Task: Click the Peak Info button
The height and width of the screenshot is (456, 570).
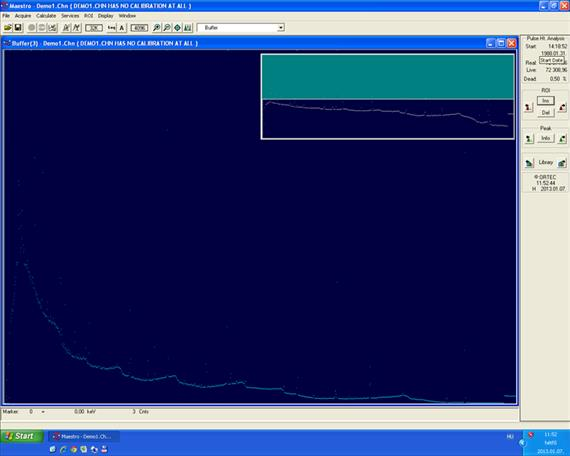Action: pyautogui.click(x=546, y=138)
